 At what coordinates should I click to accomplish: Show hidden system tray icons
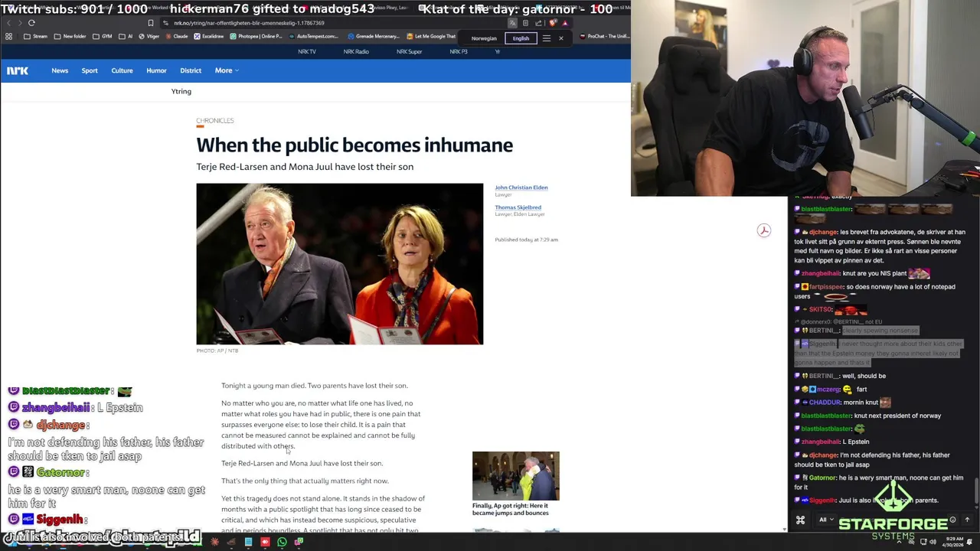pyautogui.click(x=899, y=542)
